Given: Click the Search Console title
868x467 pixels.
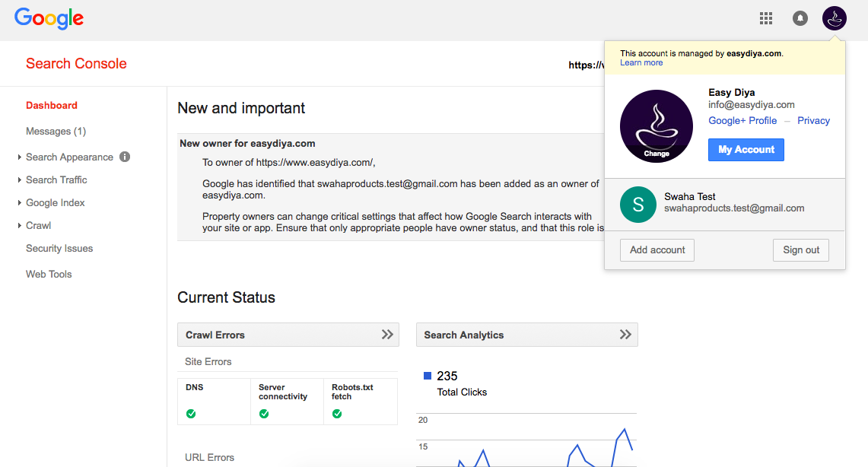Looking at the screenshot, I should (x=76, y=64).
